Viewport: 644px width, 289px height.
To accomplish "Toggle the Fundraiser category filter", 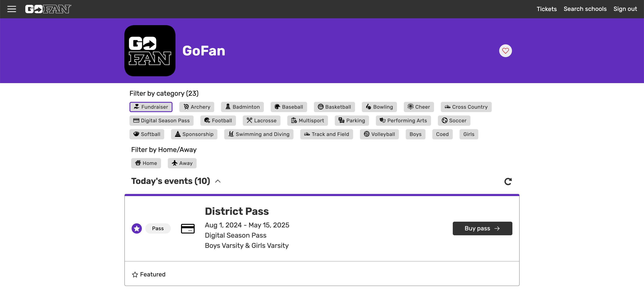I will tap(151, 107).
